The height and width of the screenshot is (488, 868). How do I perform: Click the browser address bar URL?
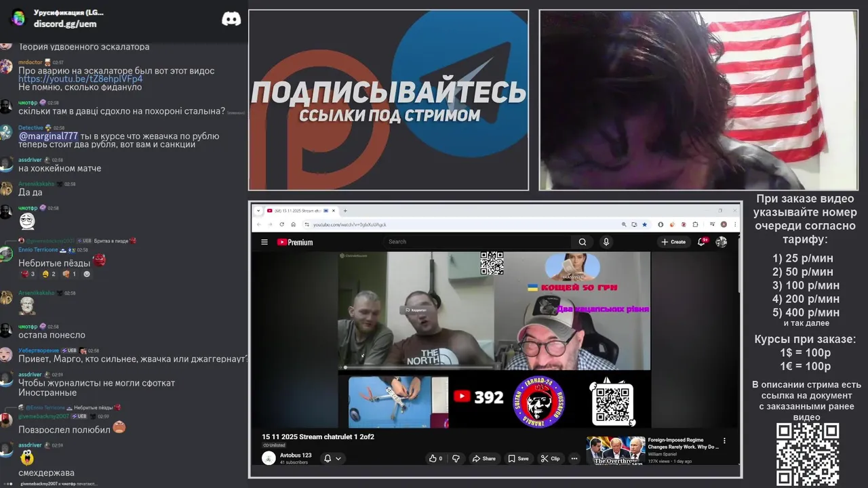(x=349, y=224)
